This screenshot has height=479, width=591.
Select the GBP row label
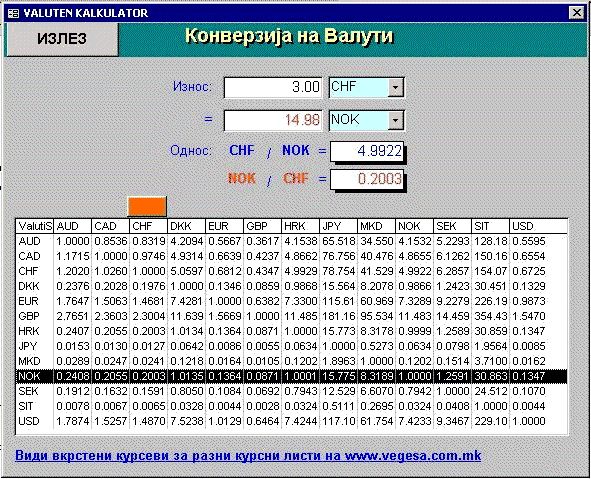[29, 316]
